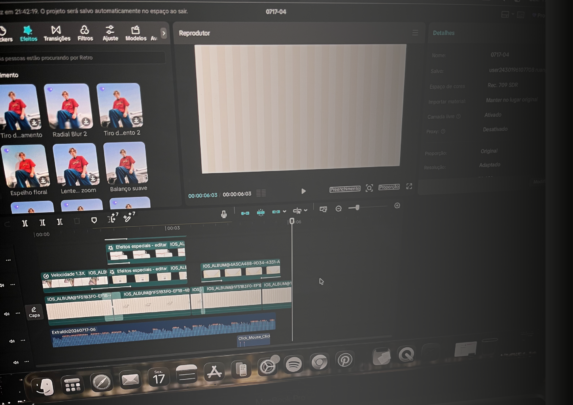The width and height of the screenshot is (573, 405).
Task: Open the Efeitos tab
Action: tap(28, 33)
